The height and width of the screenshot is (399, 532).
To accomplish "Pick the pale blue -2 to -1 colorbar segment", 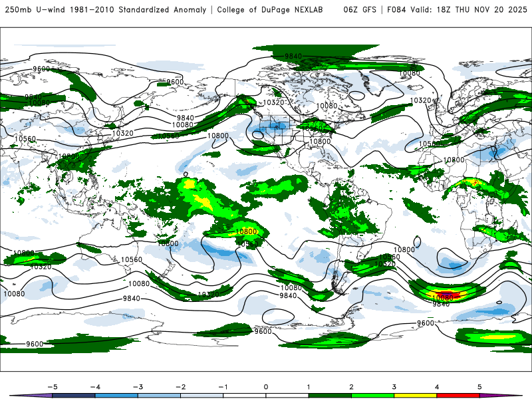I will pyautogui.click(x=202, y=396).
